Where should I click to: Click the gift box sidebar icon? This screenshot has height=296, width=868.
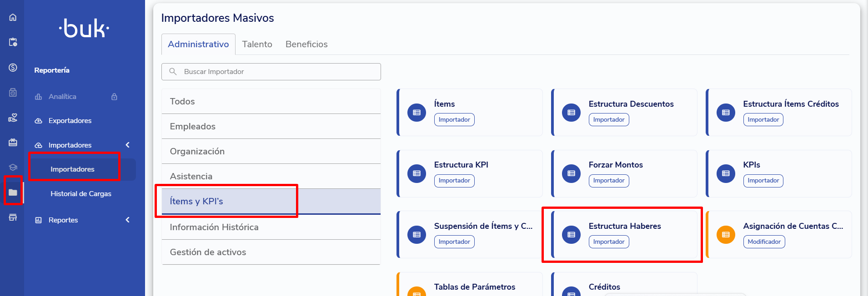click(13, 143)
